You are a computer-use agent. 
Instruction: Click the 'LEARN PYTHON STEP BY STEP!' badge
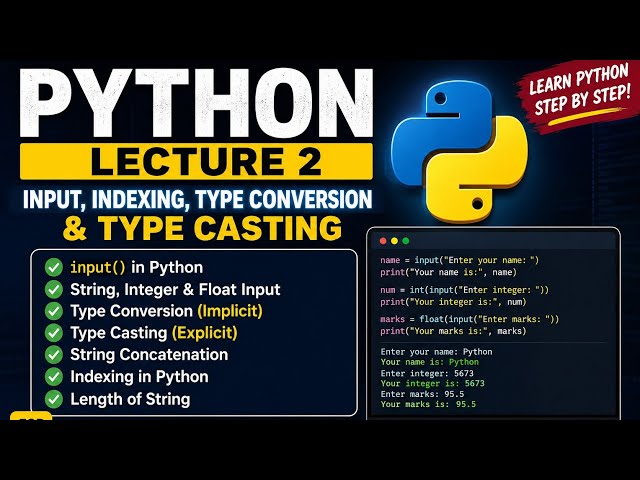[x=580, y=95]
